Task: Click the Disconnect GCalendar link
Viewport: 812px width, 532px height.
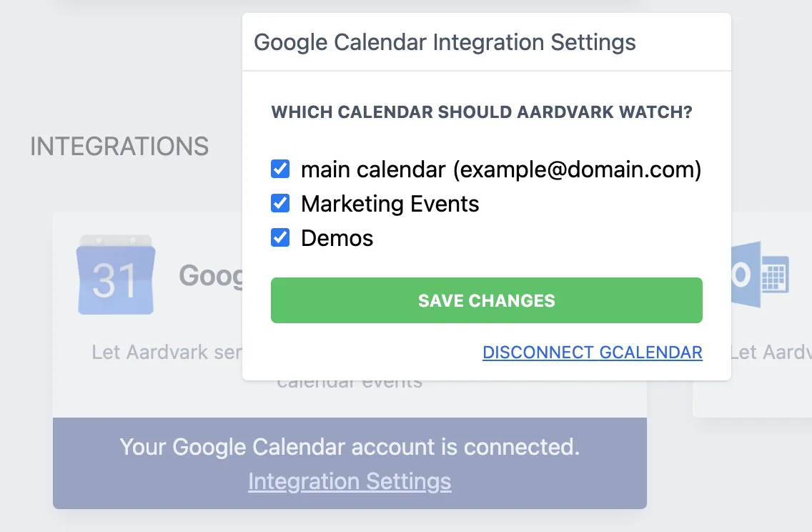Action: coord(592,353)
